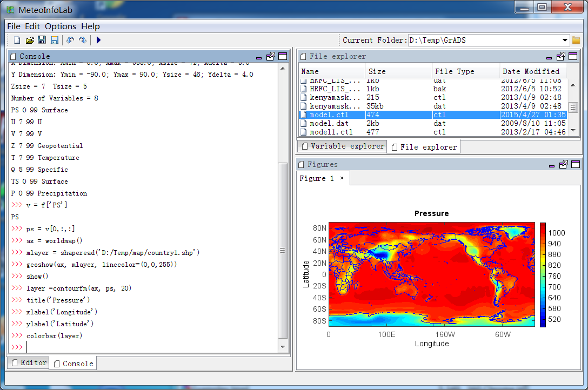Select the model1.ctl file entry
The width and height of the screenshot is (588, 390).
(x=433, y=132)
